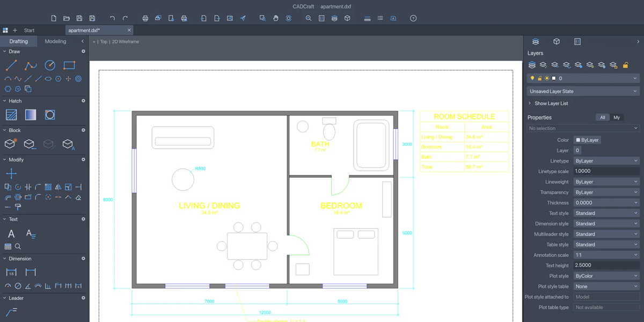
Task: Activate the Pan hand tool
Action: [x=275, y=18]
